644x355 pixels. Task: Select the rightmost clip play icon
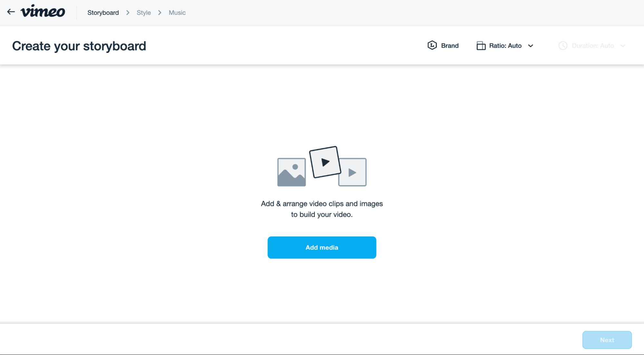coord(352,172)
